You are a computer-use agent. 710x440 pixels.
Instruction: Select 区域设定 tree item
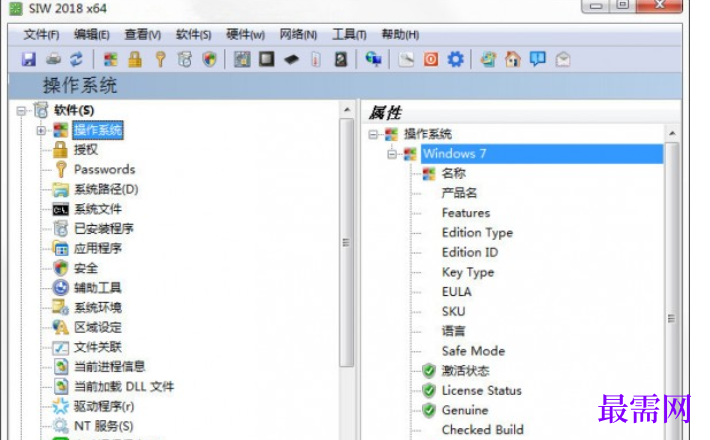tap(98, 327)
